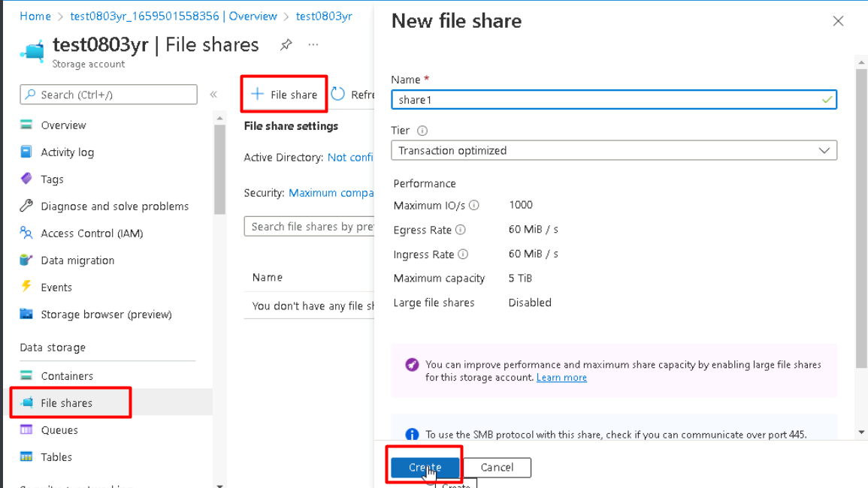Click the blue SMB info icon
The image size is (868, 488).
[412, 435]
